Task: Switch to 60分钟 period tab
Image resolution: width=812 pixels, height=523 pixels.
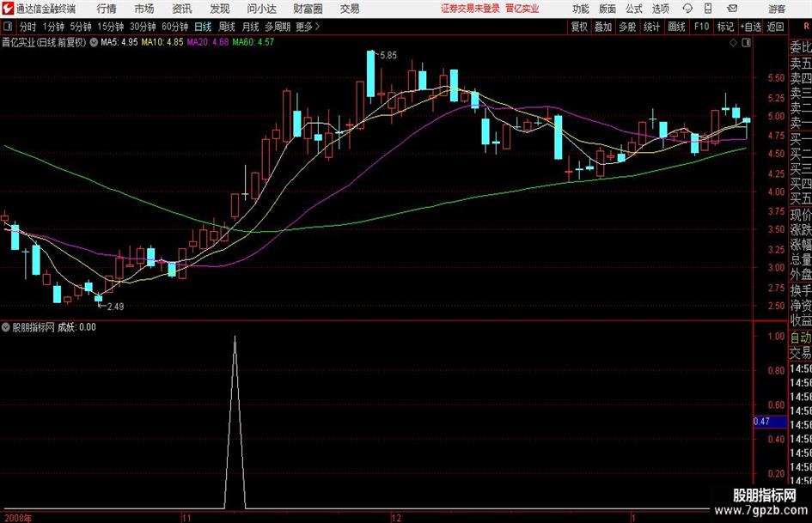Action: [175, 27]
